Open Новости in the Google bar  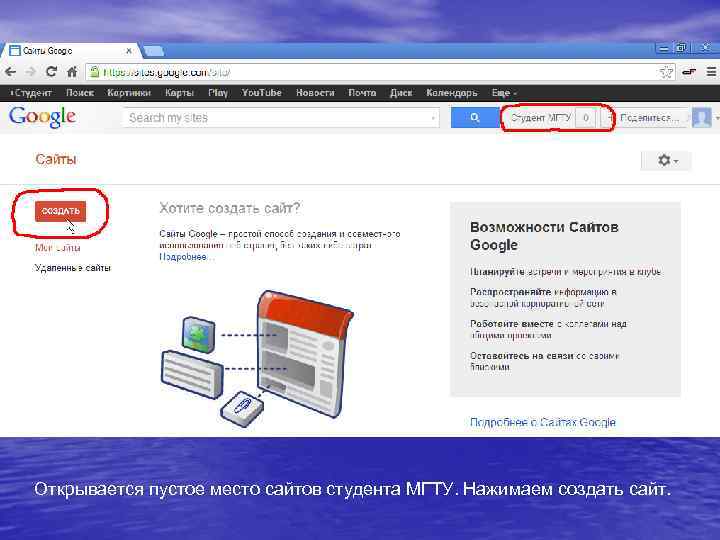point(315,93)
